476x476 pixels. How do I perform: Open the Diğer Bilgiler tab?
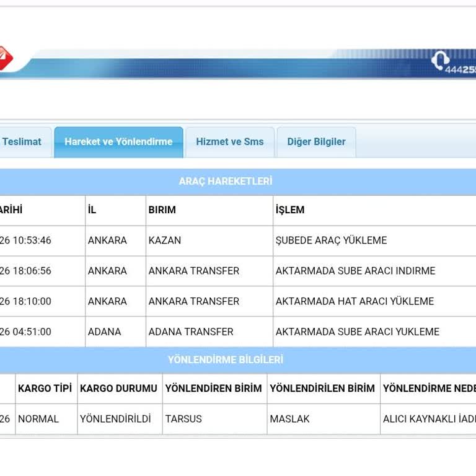coord(316,142)
